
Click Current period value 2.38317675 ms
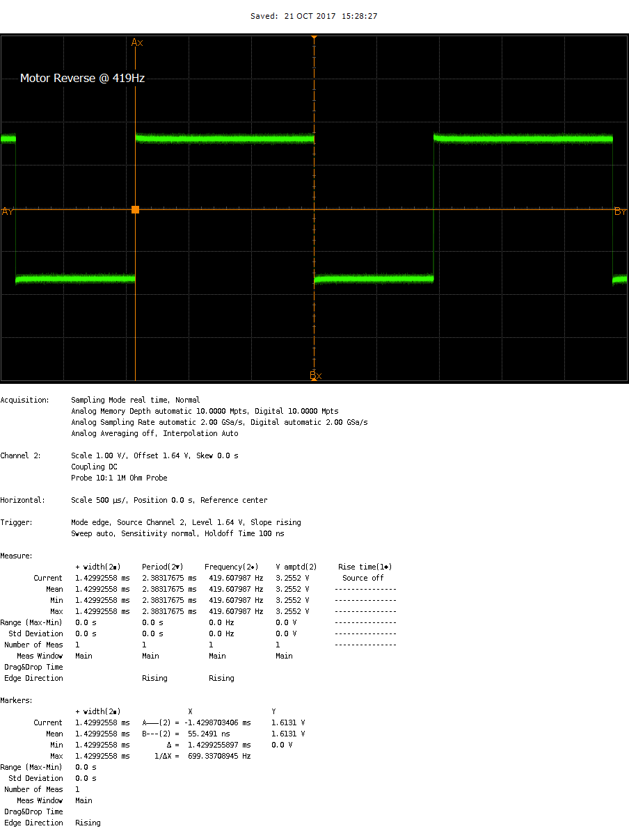[x=169, y=578]
